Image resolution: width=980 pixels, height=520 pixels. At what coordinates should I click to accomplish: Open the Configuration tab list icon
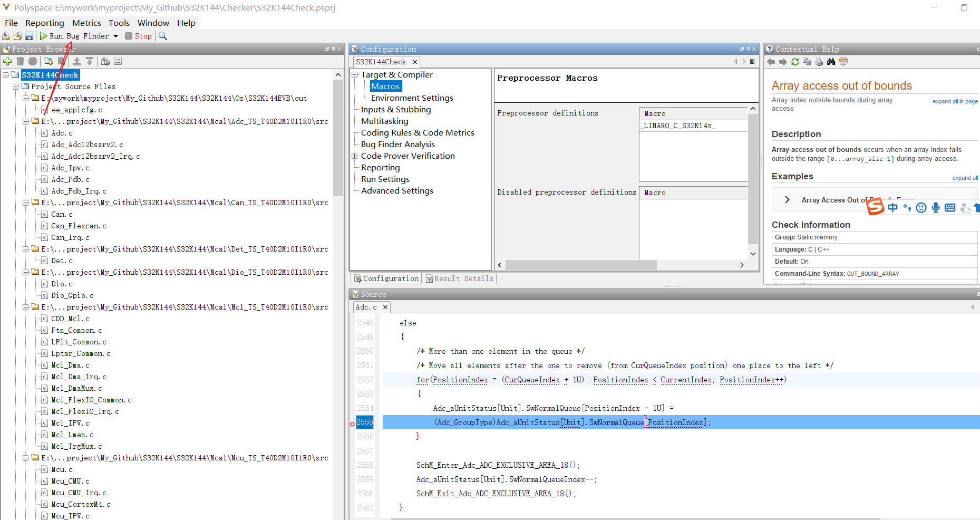coord(752,62)
